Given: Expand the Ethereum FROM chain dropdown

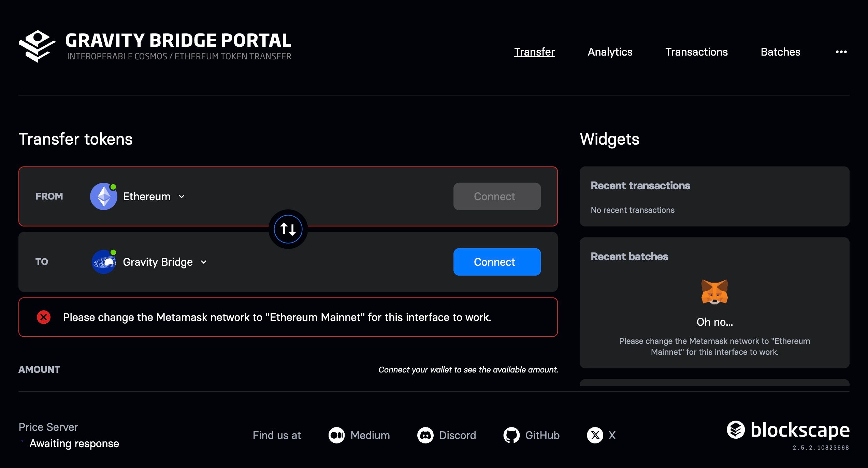Looking at the screenshot, I should (182, 196).
